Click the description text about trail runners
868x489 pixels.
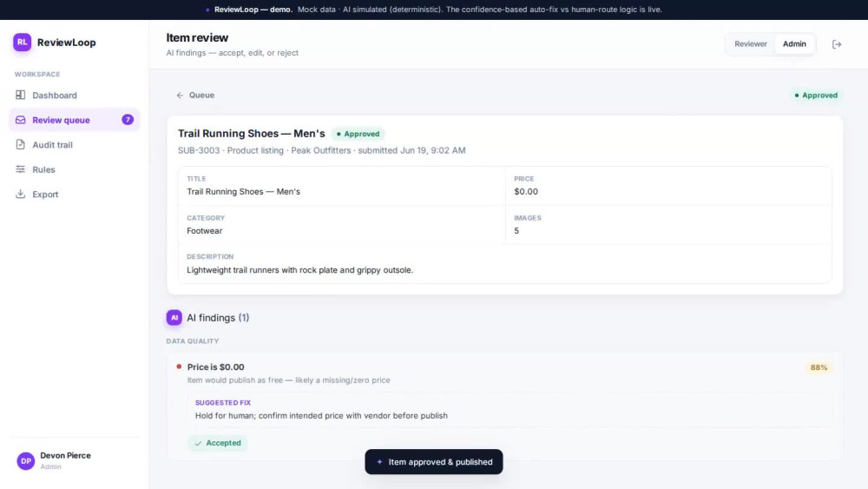(x=300, y=270)
